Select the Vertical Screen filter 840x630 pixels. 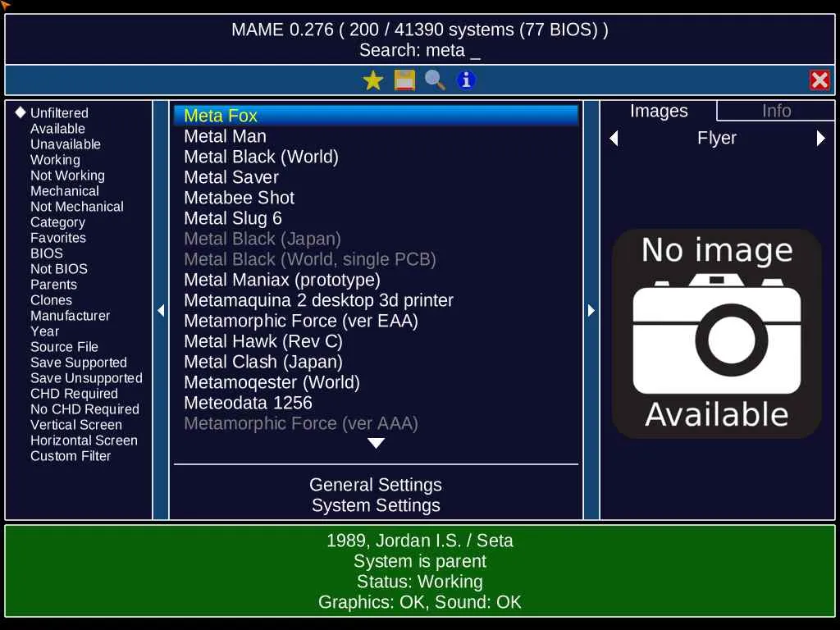76,424
